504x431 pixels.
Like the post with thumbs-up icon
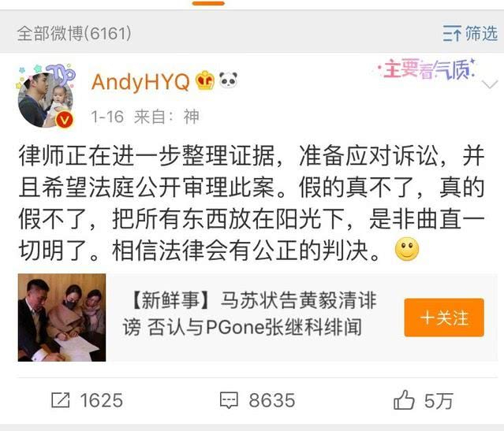[x=404, y=399]
